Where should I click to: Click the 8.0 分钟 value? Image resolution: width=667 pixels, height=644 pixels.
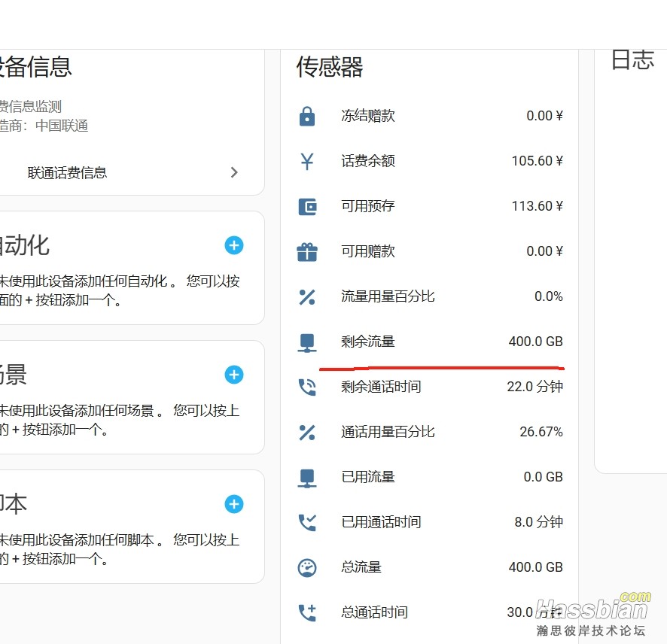point(538,521)
